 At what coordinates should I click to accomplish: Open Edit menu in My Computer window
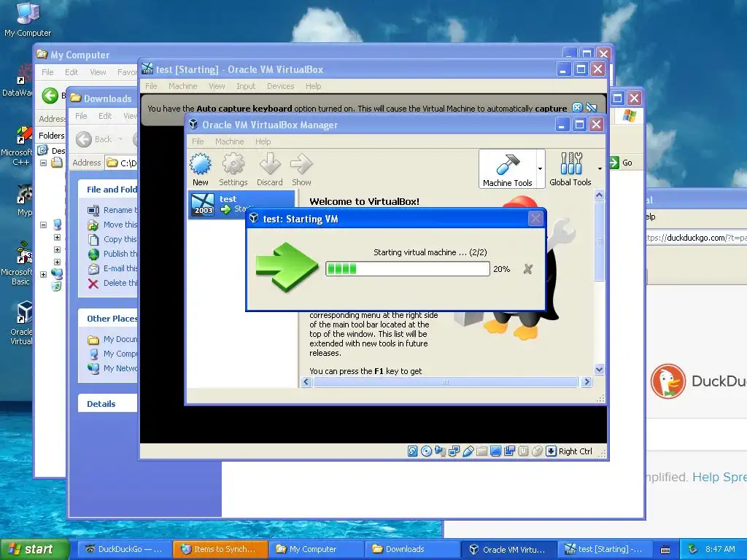click(71, 72)
